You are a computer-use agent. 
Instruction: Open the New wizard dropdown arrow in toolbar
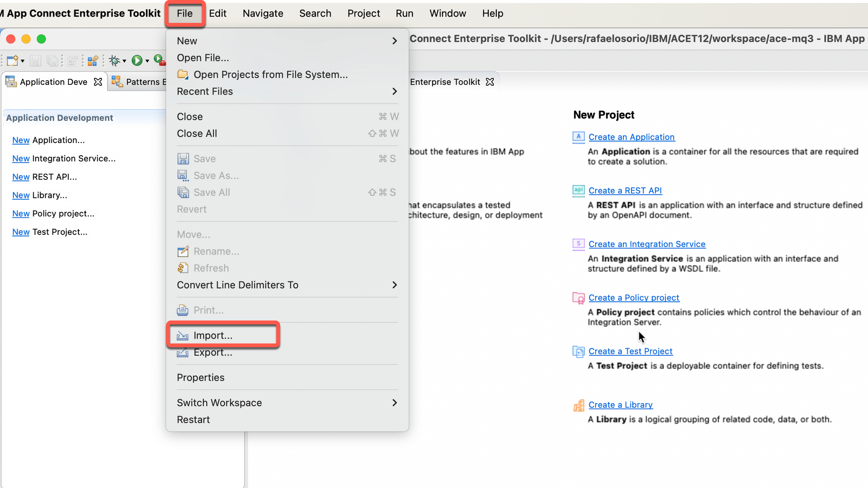(x=23, y=61)
